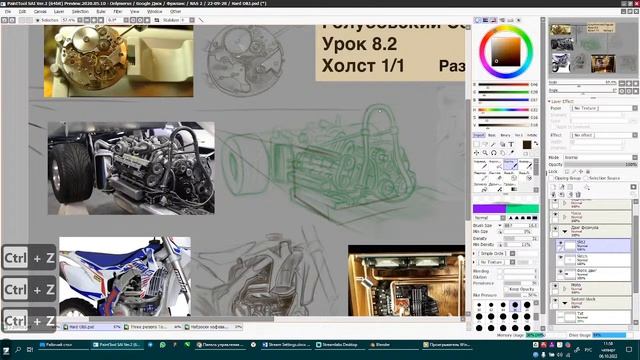This screenshot has width=640, height=360.
Task: Select the rectangular Selection tool
Action: click(x=476, y=144)
